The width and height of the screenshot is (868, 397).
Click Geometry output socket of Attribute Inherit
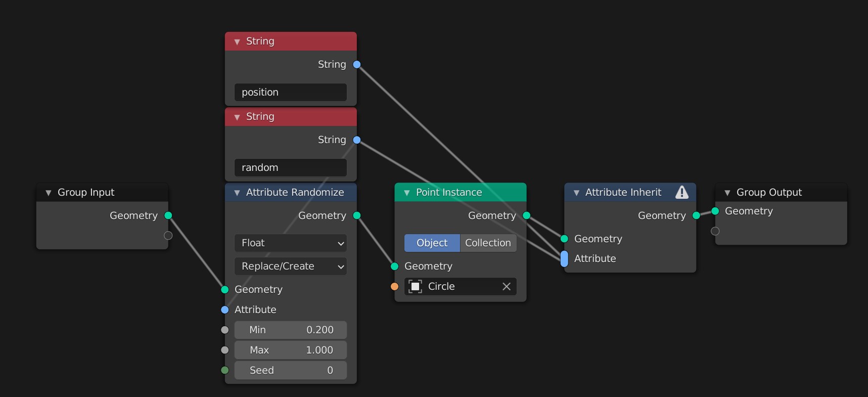pos(697,215)
